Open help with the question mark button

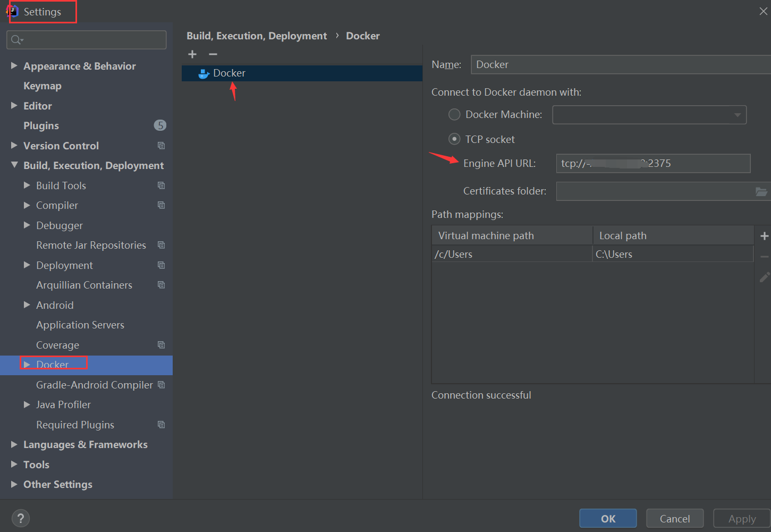pyautogui.click(x=21, y=518)
